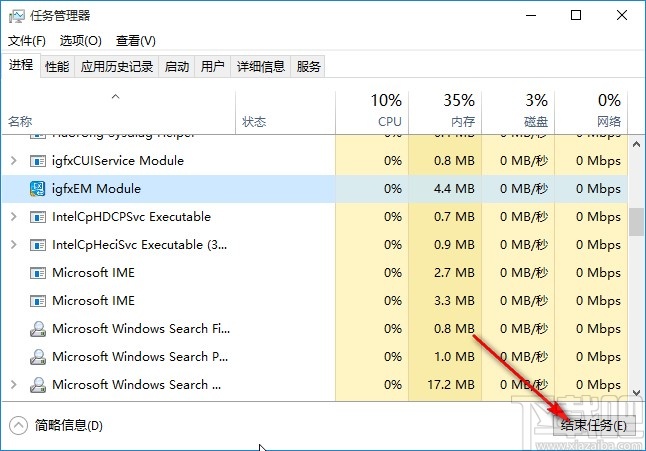Click the 0.7 MB memory cell
The width and height of the screenshot is (646, 451).
tap(445, 217)
